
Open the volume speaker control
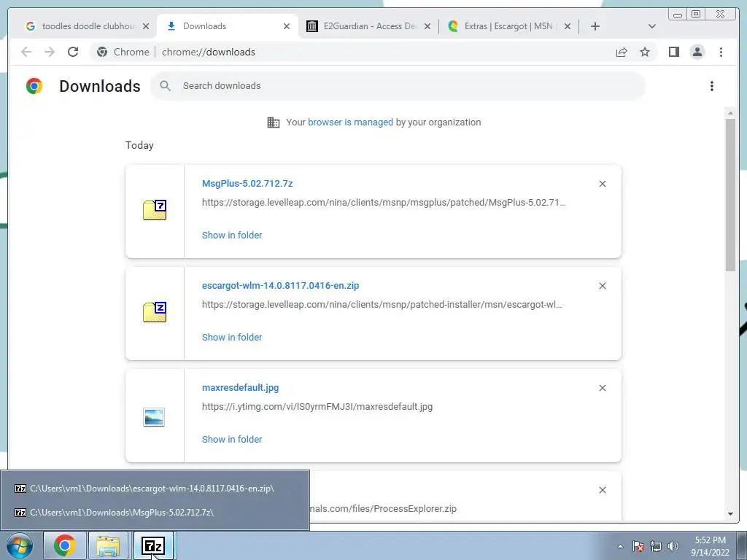click(673, 546)
